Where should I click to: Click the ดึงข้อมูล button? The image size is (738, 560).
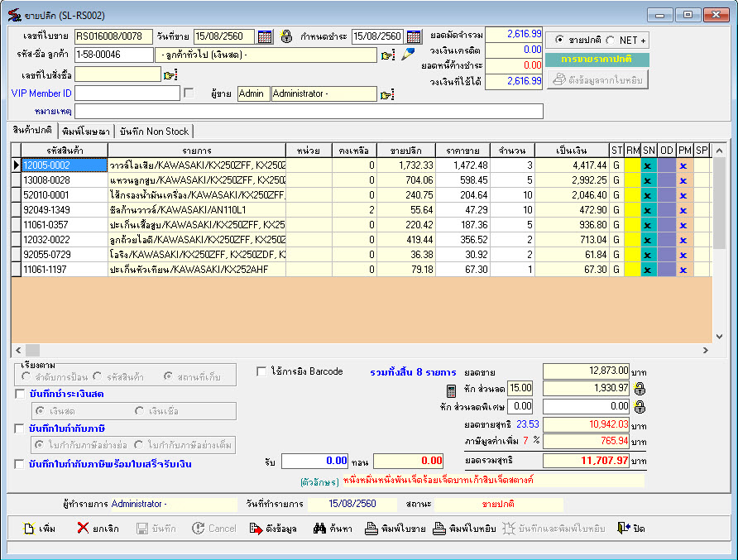[x=273, y=529]
